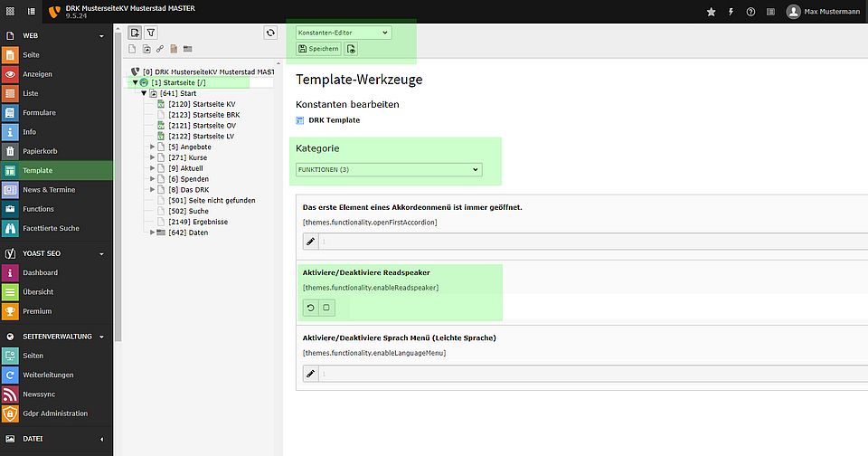
Task: Expand the Angebote tree node
Action: point(152,147)
